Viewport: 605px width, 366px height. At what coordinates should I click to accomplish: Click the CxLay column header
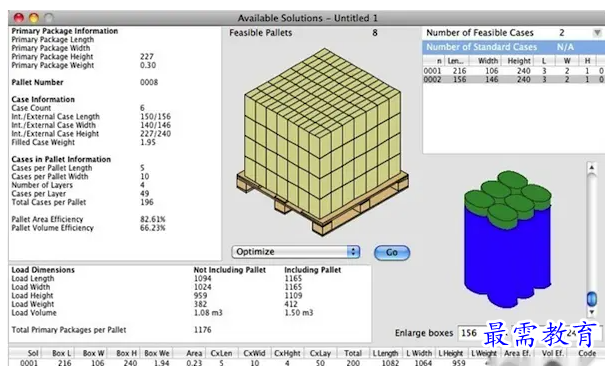click(320, 353)
